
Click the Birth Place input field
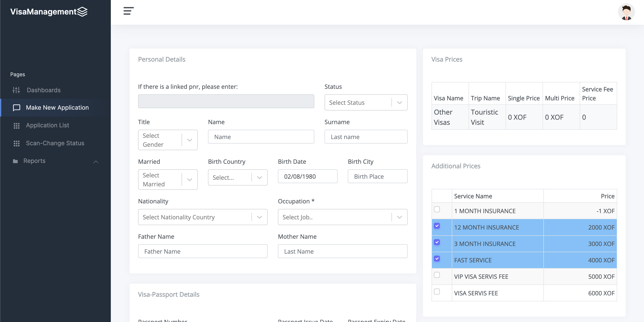377,176
